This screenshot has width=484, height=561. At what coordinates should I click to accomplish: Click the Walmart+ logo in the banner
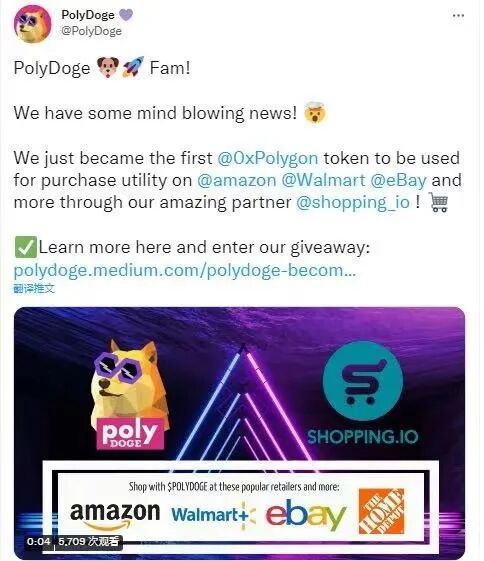tap(213, 515)
